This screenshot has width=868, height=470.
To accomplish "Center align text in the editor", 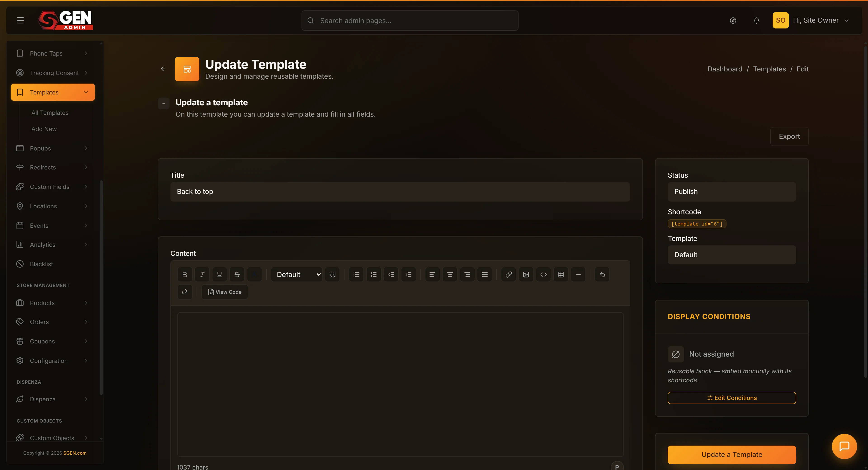I will tap(450, 275).
